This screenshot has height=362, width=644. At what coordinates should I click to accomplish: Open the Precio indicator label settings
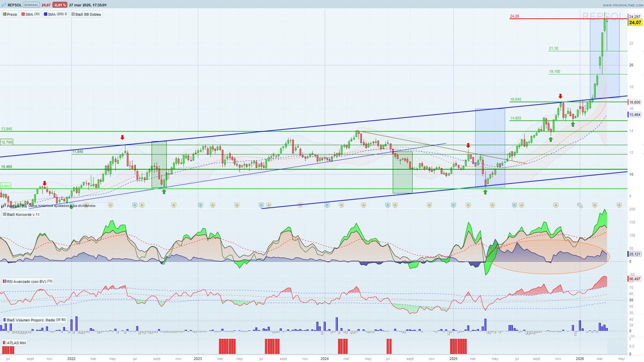point(10,14)
